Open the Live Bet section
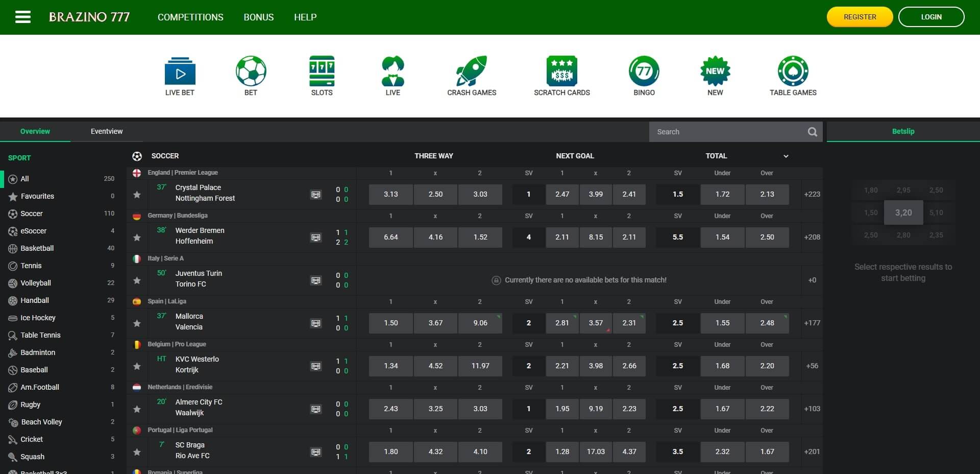The width and height of the screenshot is (980, 474). coord(180,75)
